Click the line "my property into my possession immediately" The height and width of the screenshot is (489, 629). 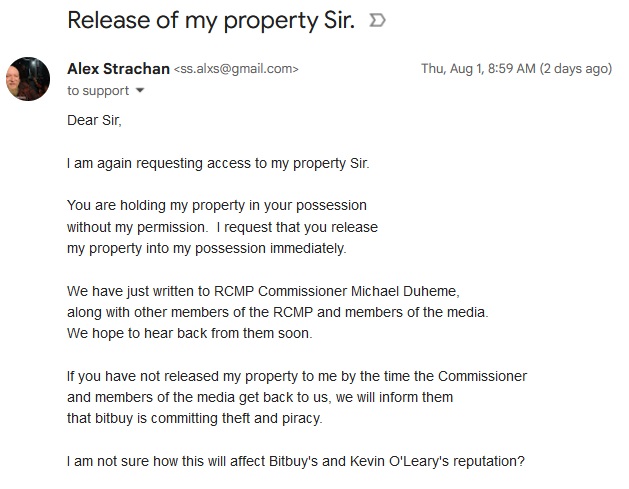coord(207,248)
